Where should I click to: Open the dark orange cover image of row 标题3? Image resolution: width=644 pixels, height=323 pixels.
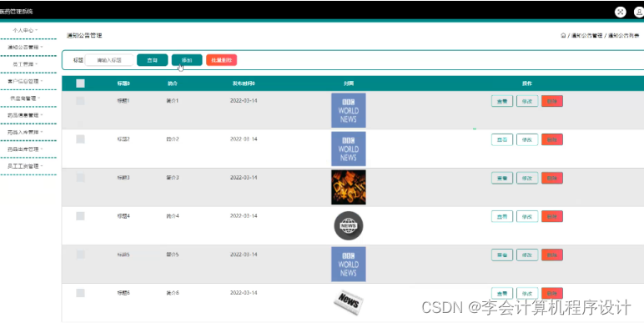click(349, 187)
